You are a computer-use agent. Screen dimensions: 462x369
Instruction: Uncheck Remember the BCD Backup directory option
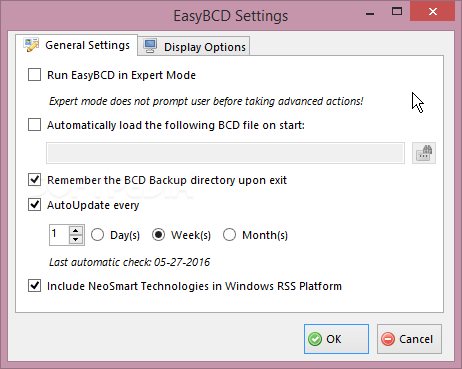(x=35, y=180)
